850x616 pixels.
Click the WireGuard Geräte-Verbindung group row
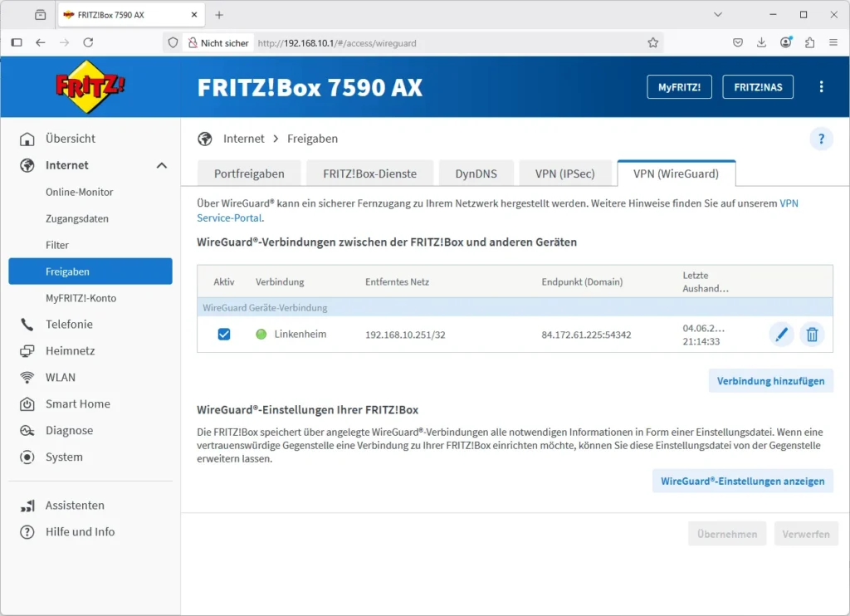(x=515, y=307)
